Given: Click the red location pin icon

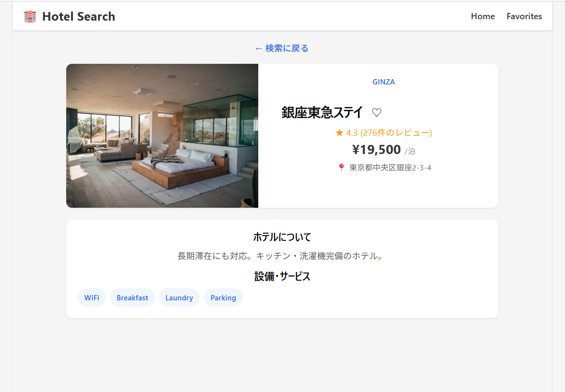Looking at the screenshot, I should [341, 167].
